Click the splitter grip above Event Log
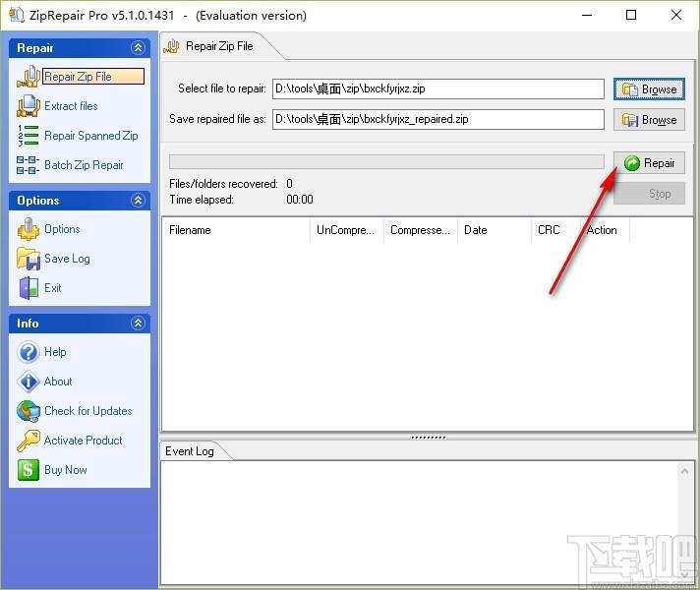The height and width of the screenshot is (590, 700). 428,438
